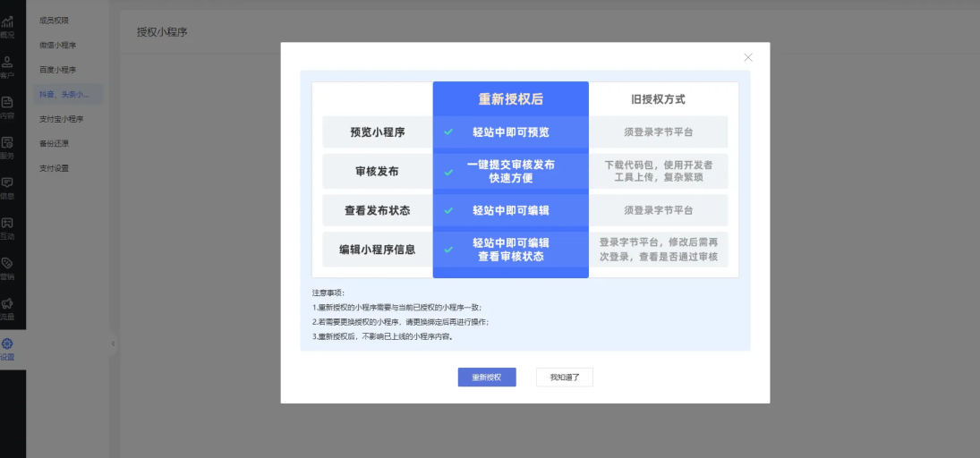The image size is (980, 458).
Task: Collapse the settings submenu panel arrow
Action: (x=113, y=343)
